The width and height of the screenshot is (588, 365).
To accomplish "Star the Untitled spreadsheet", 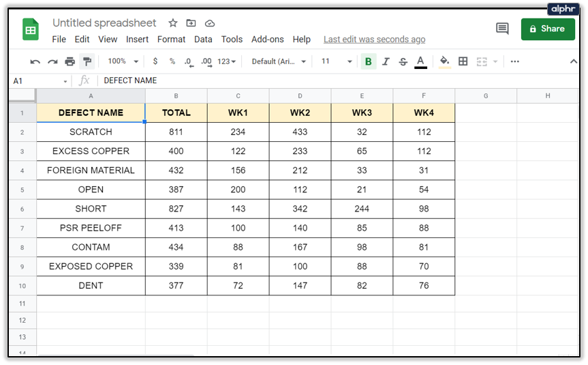I will coord(173,23).
